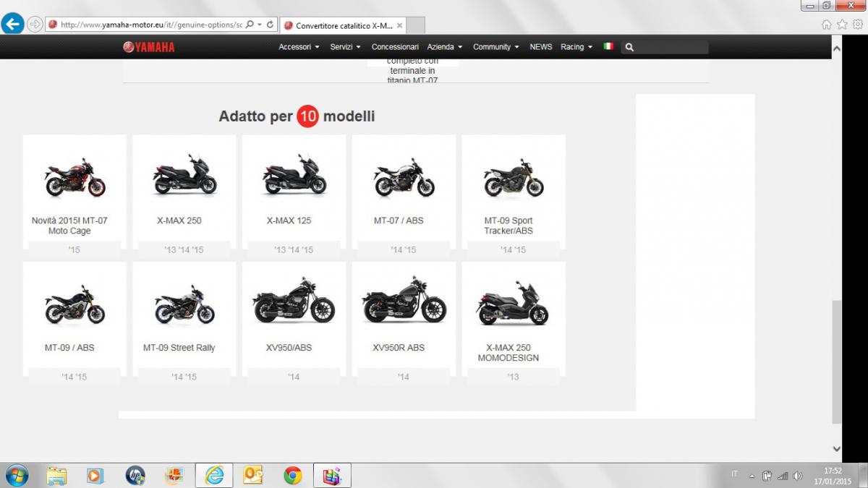Open the MT-07 / ABS motorcycle photo
The image size is (868, 488).
pyautogui.click(x=404, y=177)
